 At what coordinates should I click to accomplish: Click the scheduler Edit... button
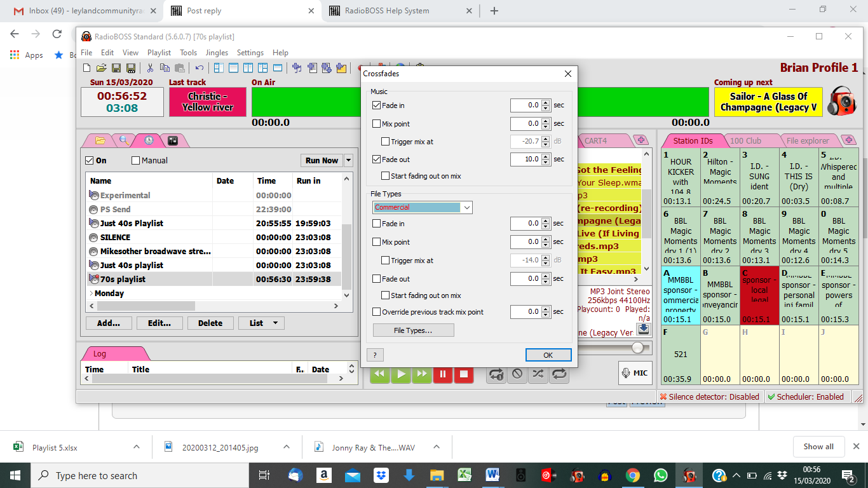click(x=159, y=323)
